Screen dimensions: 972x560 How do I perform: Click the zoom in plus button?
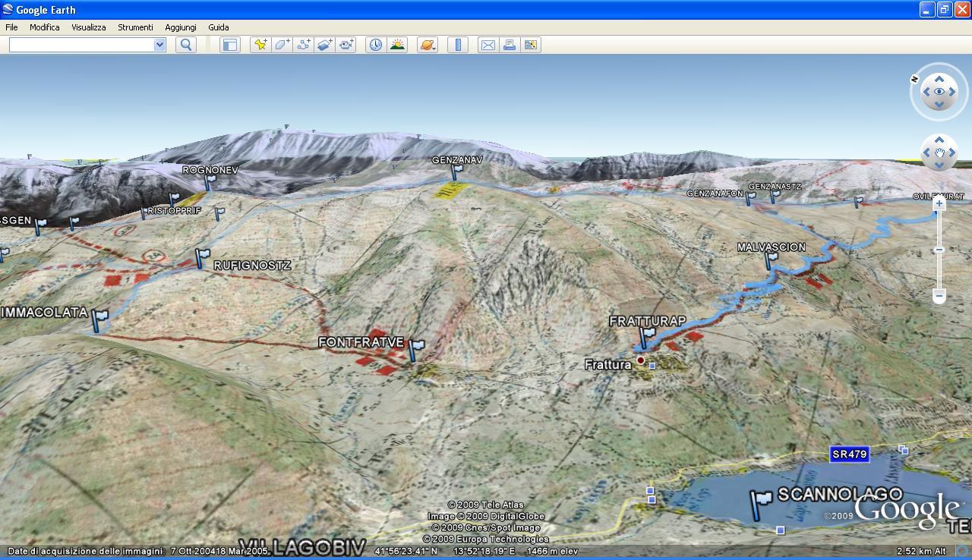(x=939, y=203)
